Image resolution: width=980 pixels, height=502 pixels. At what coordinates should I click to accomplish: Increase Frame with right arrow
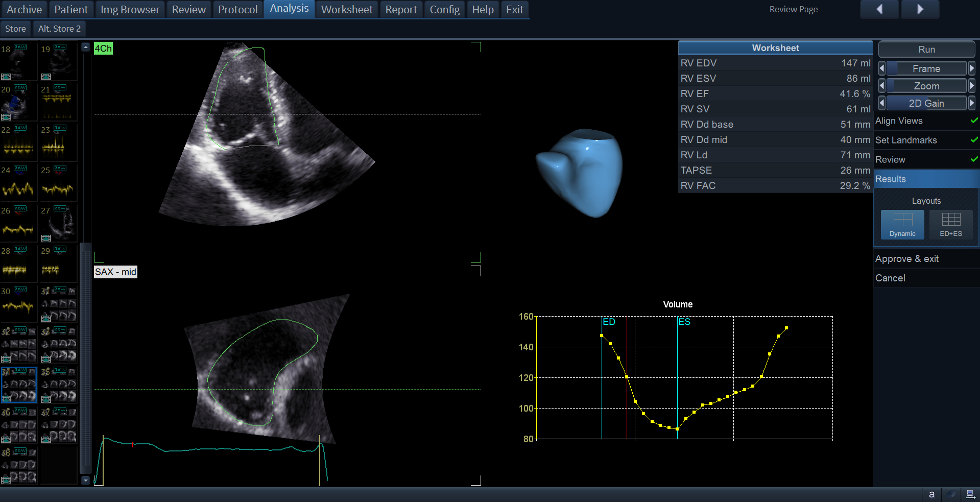pyautogui.click(x=972, y=68)
